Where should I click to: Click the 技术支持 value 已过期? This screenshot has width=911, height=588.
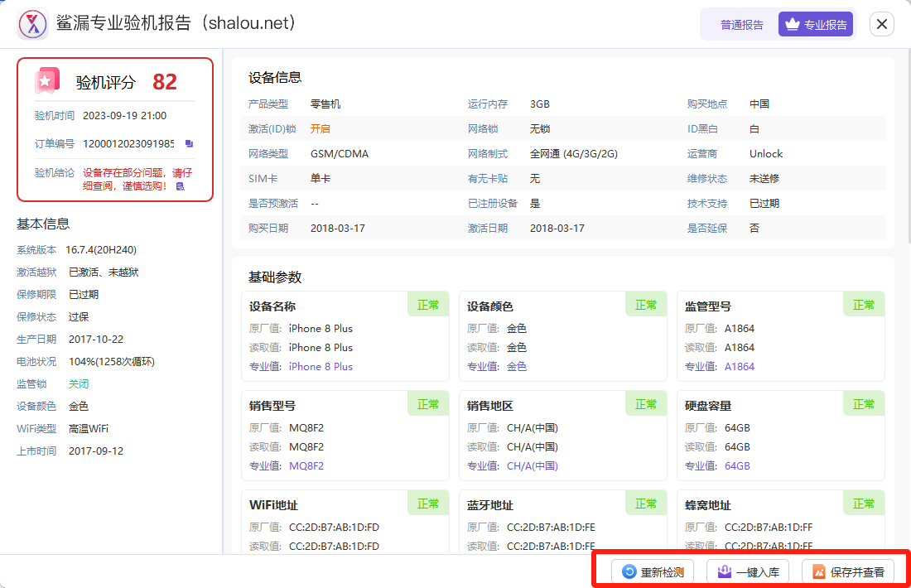pos(764,204)
